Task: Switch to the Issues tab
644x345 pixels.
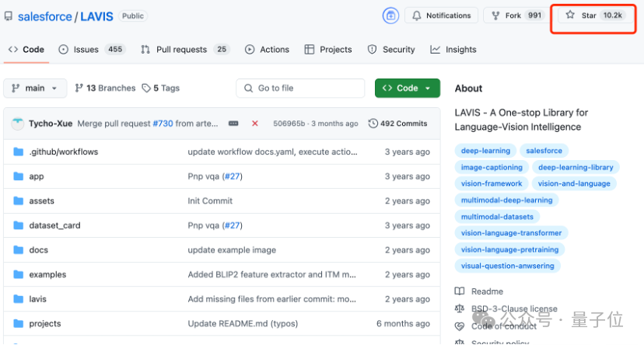Action: [x=92, y=50]
